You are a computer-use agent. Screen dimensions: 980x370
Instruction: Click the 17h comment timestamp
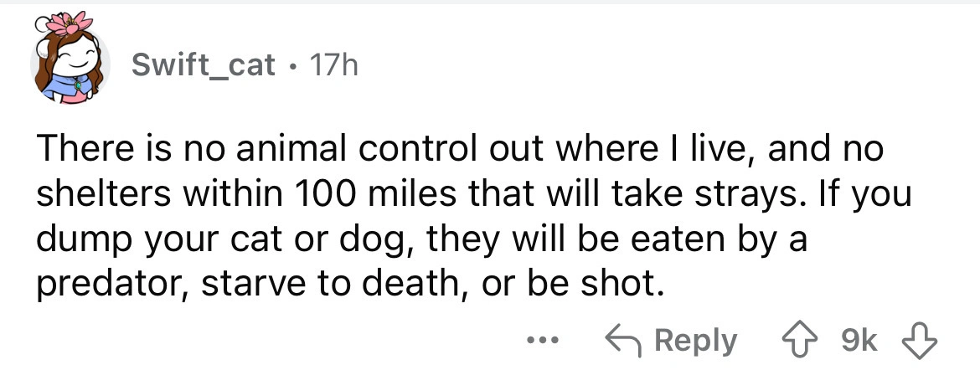point(334,66)
